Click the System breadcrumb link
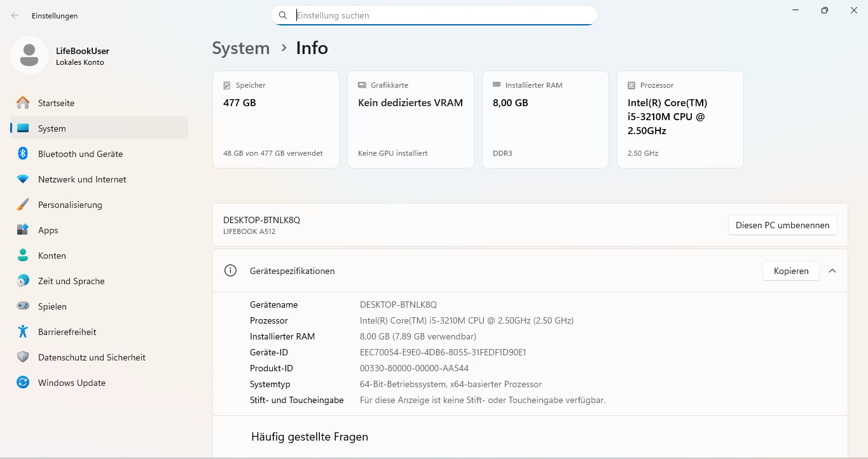This screenshot has height=459, width=868. [x=240, y=48]
